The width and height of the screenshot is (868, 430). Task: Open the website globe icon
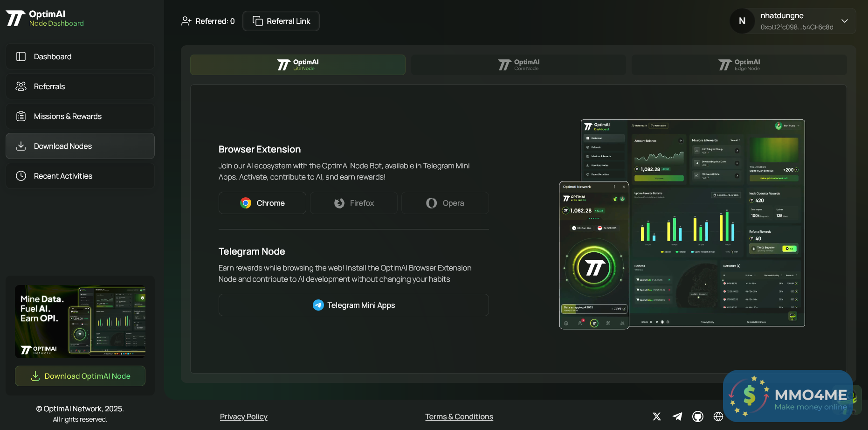[718, 416]
